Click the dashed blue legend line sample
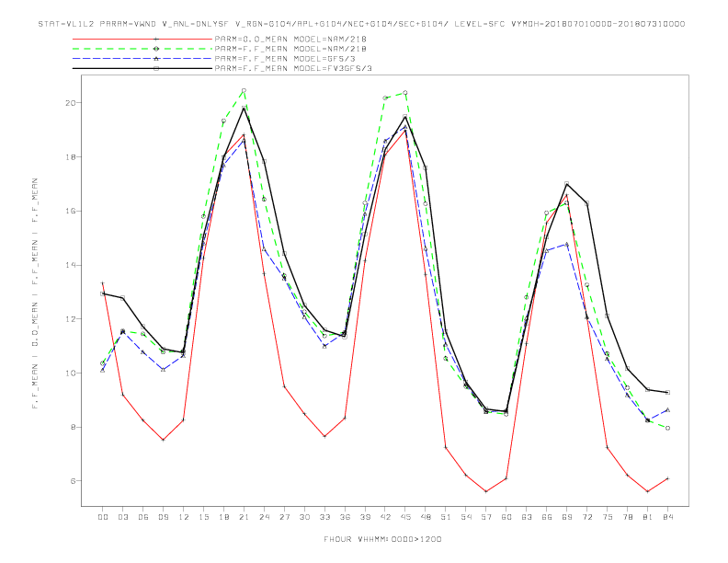Viewport: 728px width, 563px height. pyautogui.click(x=142, y=59)
